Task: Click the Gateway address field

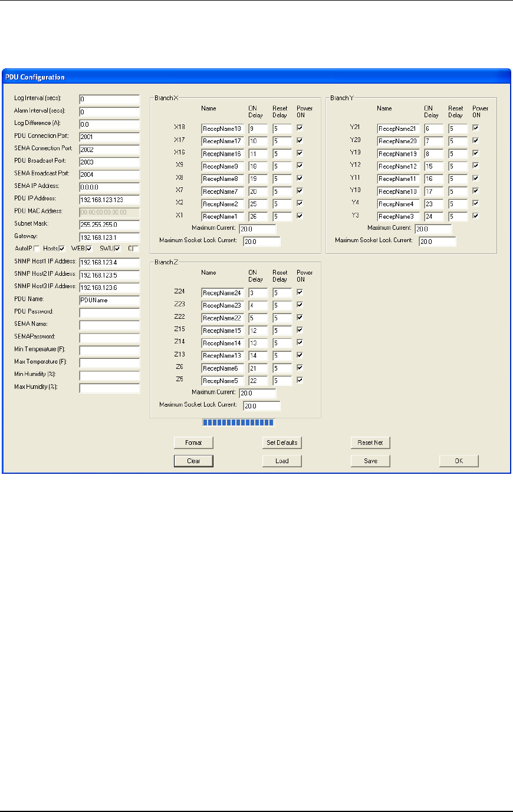Action: point(109,237)
